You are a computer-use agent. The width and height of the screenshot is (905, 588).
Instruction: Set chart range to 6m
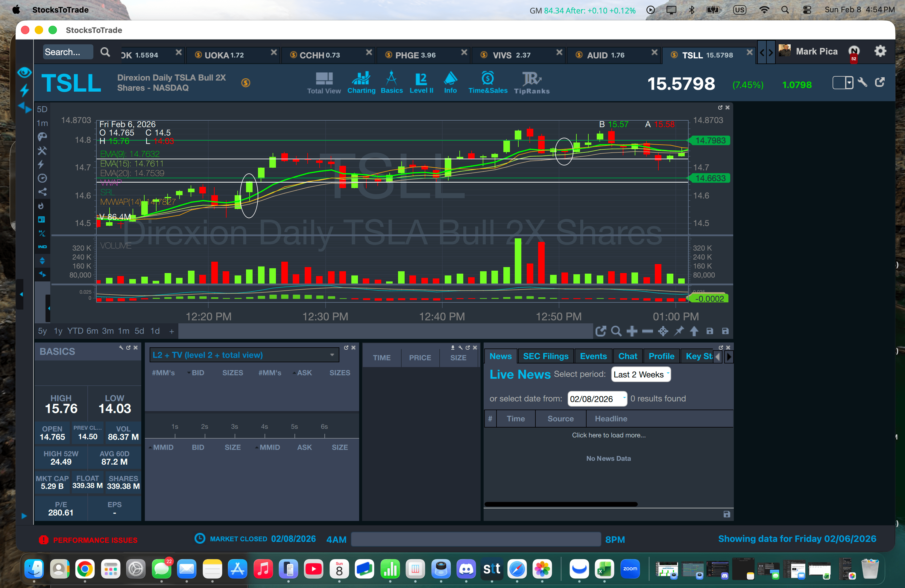tap(92, 331)
